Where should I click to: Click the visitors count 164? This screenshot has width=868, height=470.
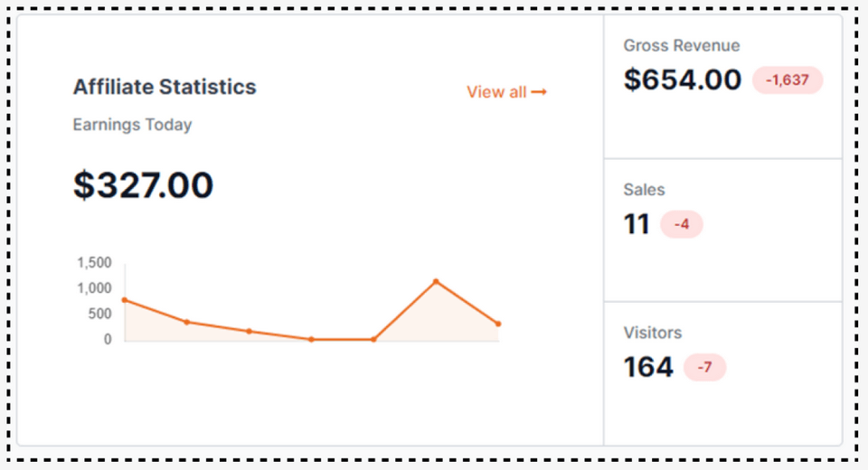[648, 367]
